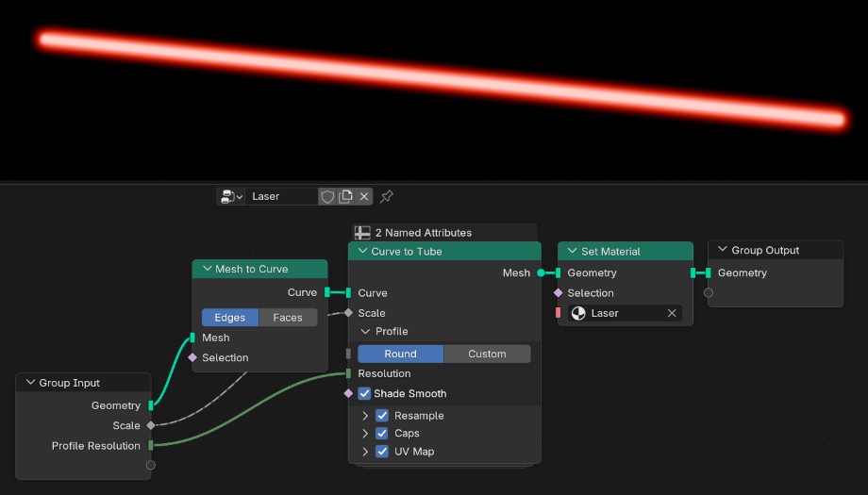
Task: Click the Mesh input socket on Mesh to Curve
Action: (192, 338)
